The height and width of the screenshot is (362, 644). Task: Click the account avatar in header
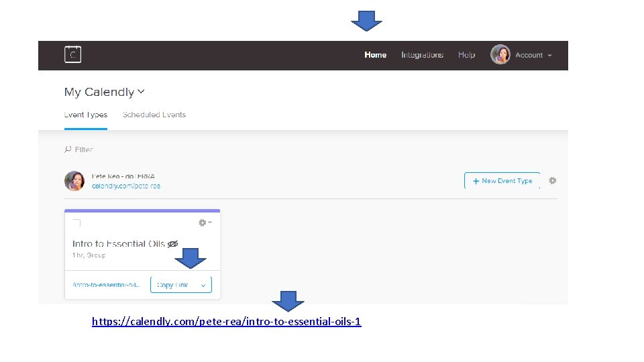(x=500, y=54)
